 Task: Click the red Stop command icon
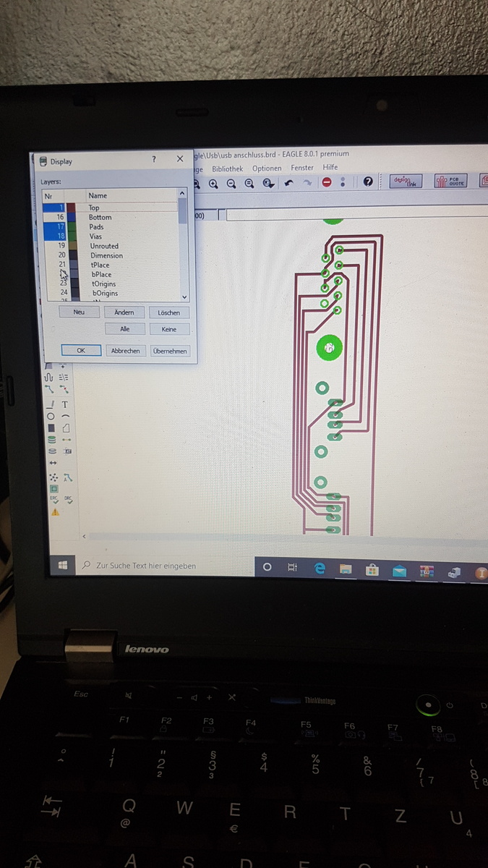327,182
